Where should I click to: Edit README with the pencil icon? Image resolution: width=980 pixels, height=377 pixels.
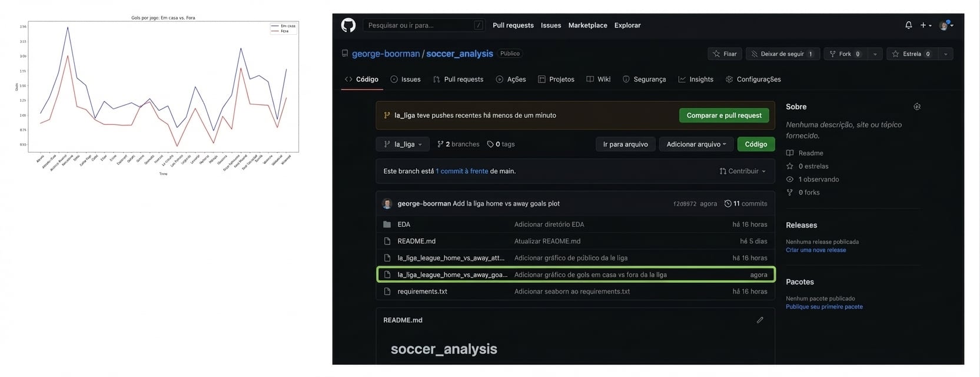pyautogui.click(x=760, y=320)
